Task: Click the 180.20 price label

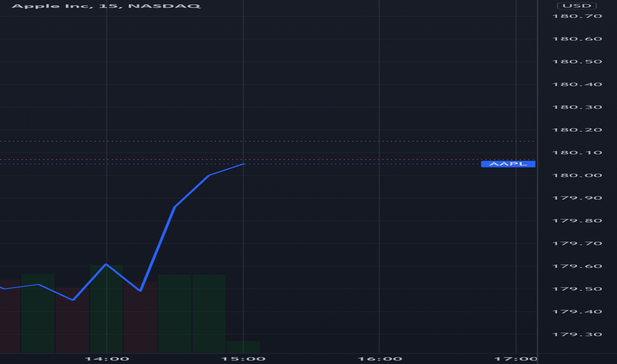Action: [577, 130]
